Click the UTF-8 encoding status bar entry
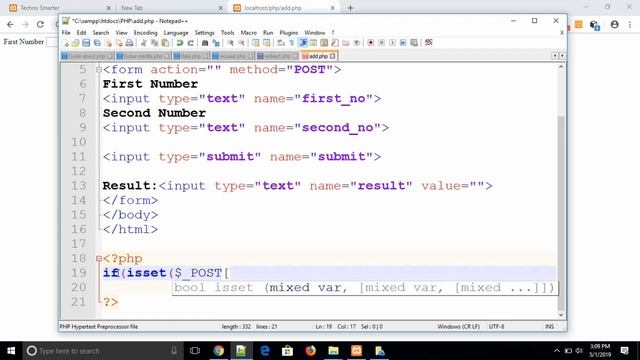The image size is (640, 360). [x=496, y=327]
